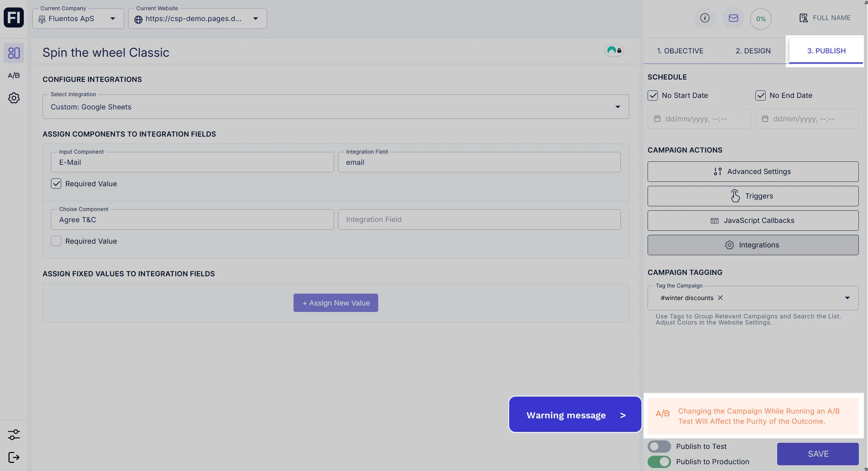Open the A/B testing sidebar icon
This screenshot has width=868, height=471.
[x=14, y=75]
